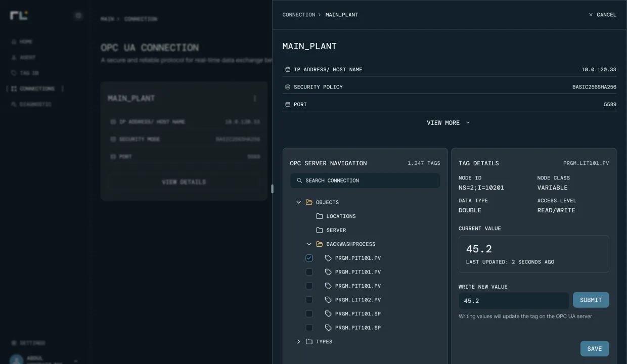Click the SAVE button
The image size is (627, 364).
pos(595,349)
